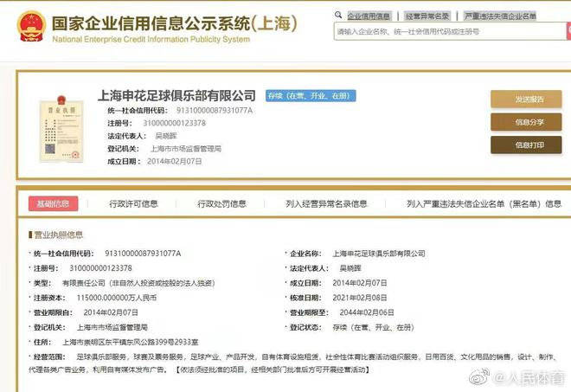Click the 登记状态 value 存续（在营、开业、在册）
The height and width of the screenshot is (392, 571).
373,327
